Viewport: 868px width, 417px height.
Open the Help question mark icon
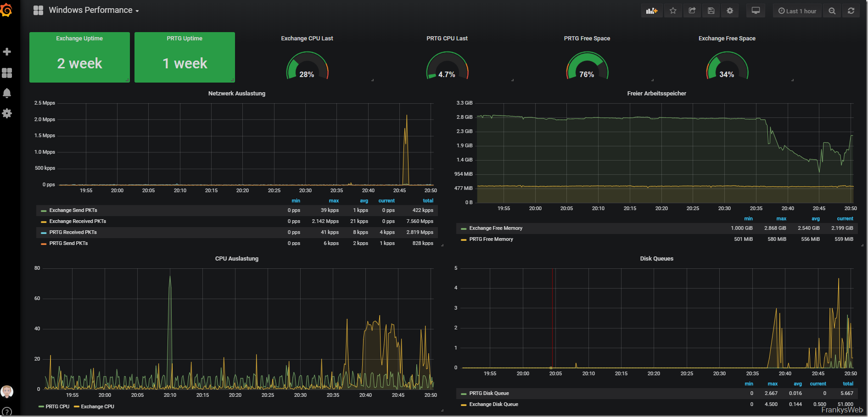click(x=7, y=411)
